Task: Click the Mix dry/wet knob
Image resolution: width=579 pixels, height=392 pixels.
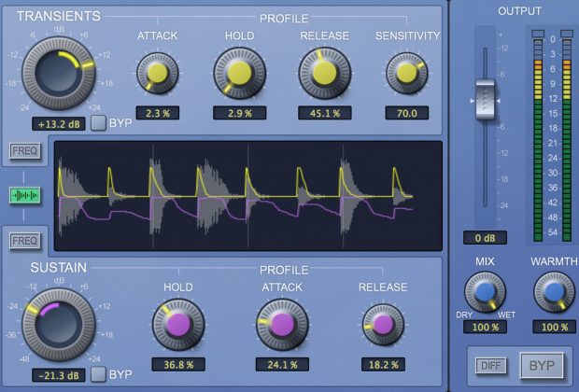Action: click(x=485, y=292)
